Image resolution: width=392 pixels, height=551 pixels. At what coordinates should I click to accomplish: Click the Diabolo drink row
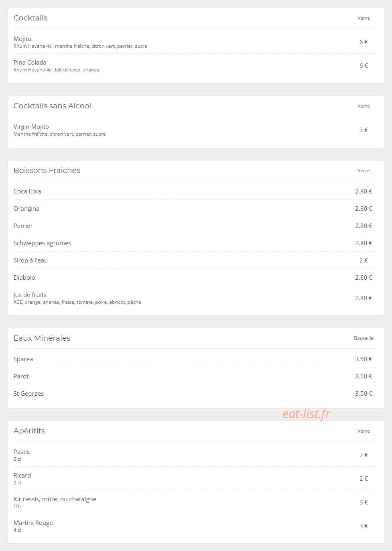tap(196, 278)
